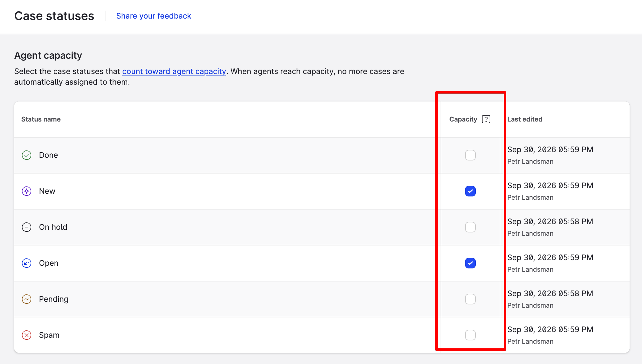Click the Last edited date in the On hold row
Screen dimensions: 642x364
point(550,222)
